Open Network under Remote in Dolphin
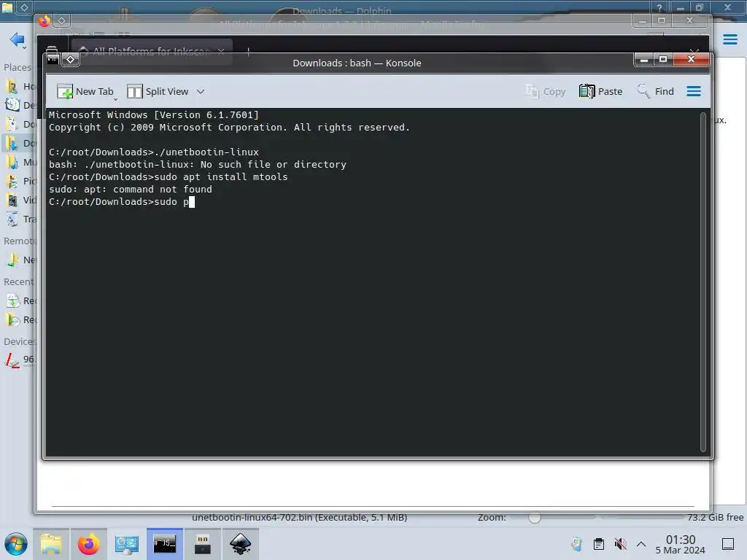747x560 pixels. click(x=19, y=260)
